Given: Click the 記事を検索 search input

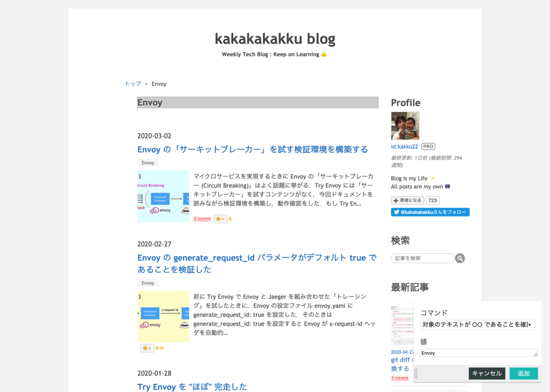Looking at the screenshot, I should pyautogui.click(x=423, y=258).
